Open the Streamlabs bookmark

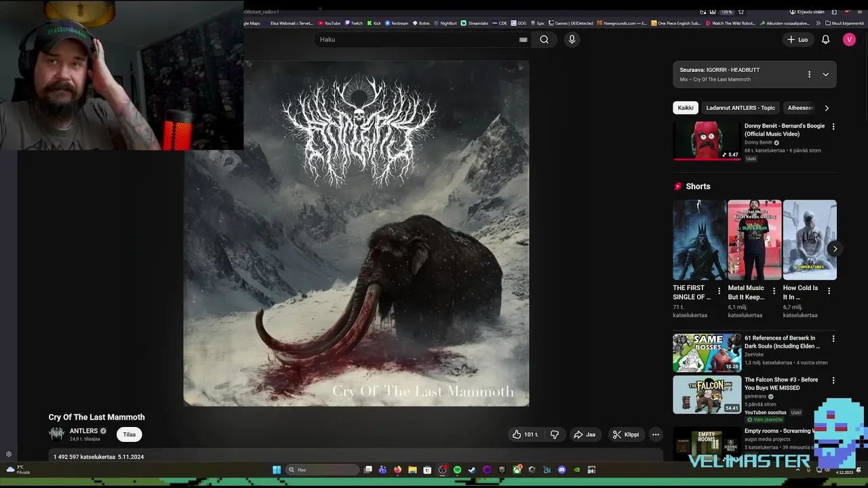(x=474, y=23)
